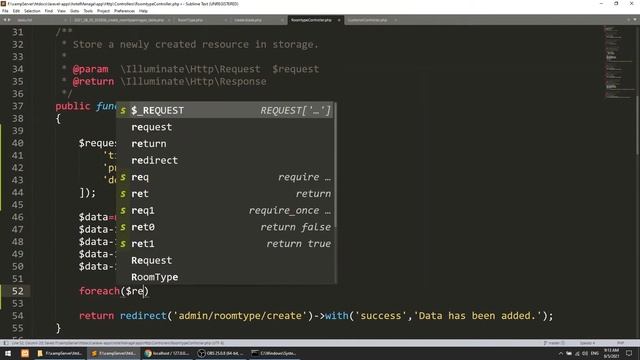Click the git master branch indicator
Viewport: 640px width, 360px height.
point(554,343)
